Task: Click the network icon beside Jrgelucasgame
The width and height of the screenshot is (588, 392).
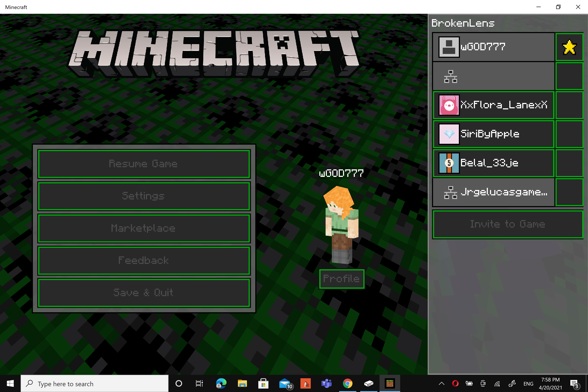Action: point(450,193)
